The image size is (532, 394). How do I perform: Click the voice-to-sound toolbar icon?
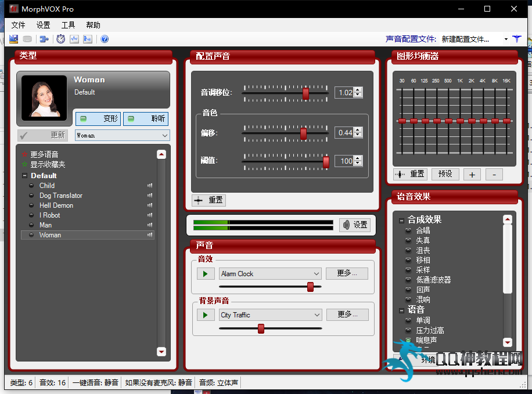click(x=88, y=39)
